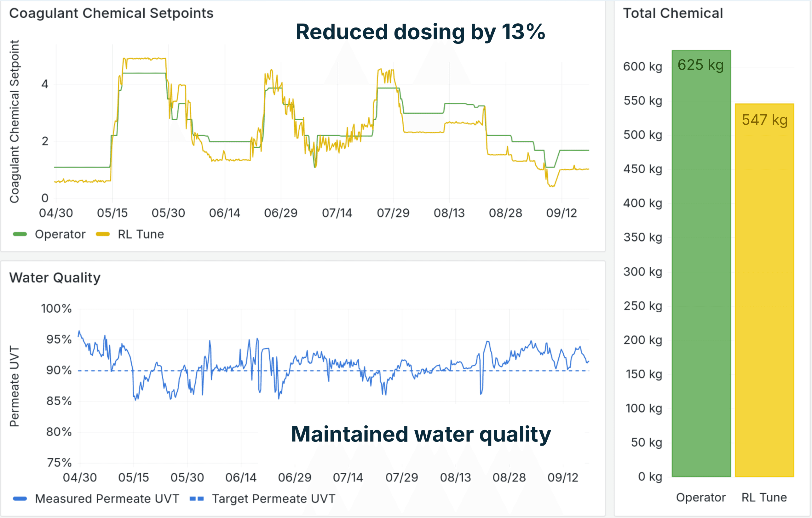Click the RL Tune x-axis label under bars

(x=764, y=498)
